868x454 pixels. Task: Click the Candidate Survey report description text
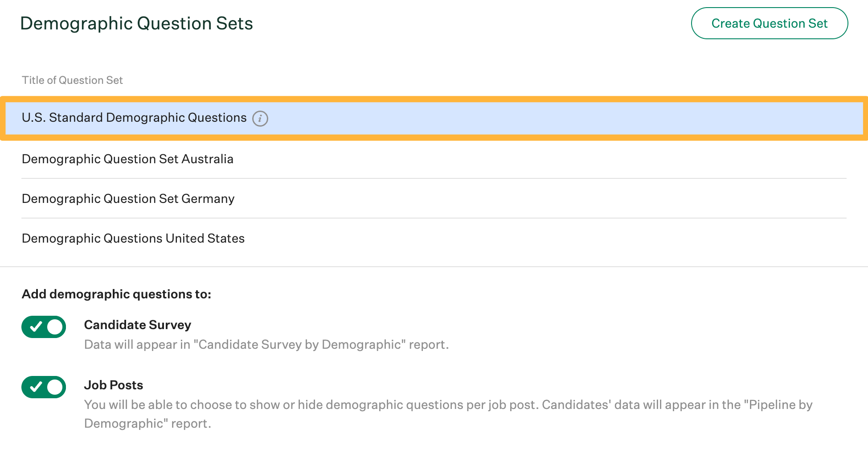(266, 345)
